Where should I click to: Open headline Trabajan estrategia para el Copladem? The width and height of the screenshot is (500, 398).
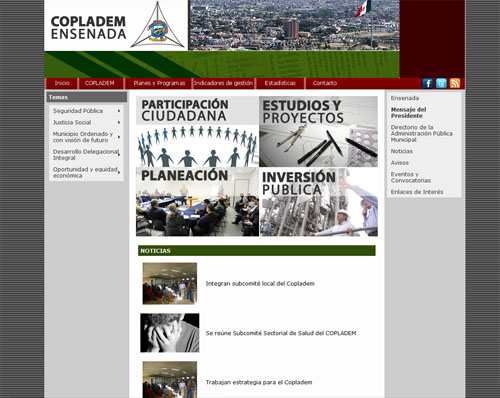point(259,382)
